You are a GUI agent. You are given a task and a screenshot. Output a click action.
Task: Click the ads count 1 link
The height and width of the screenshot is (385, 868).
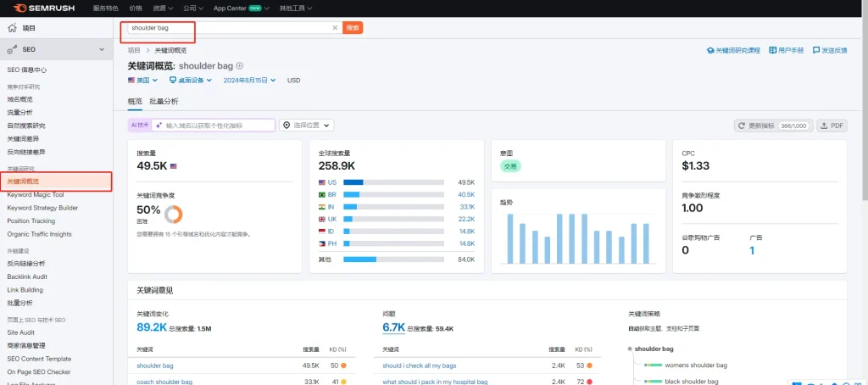pos(752,251)
